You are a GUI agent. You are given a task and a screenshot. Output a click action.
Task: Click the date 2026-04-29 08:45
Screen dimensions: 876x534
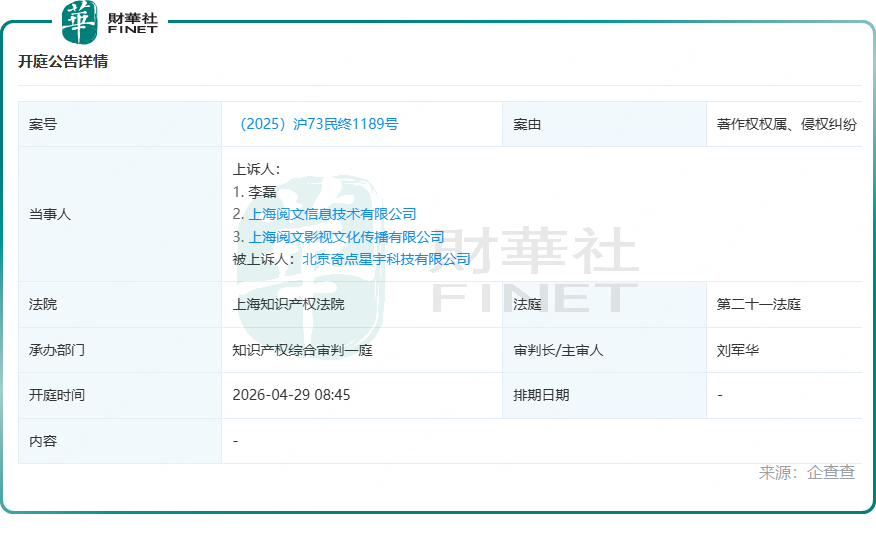point(291,395)
